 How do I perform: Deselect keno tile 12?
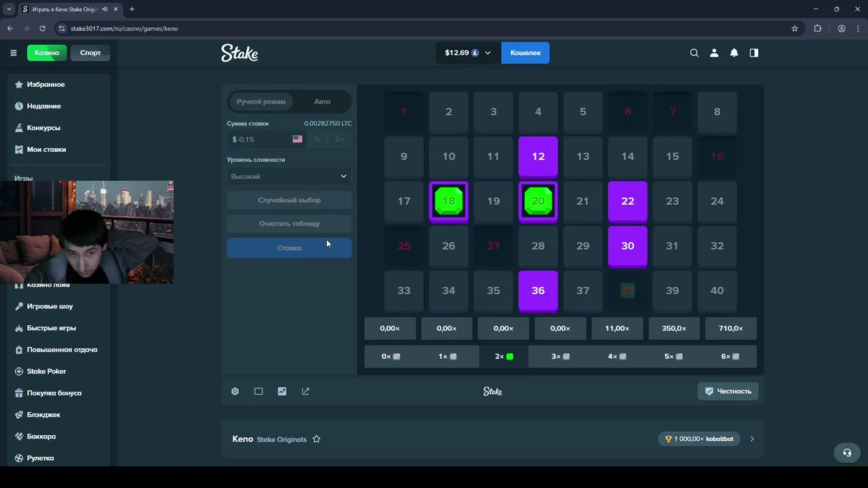538,157
